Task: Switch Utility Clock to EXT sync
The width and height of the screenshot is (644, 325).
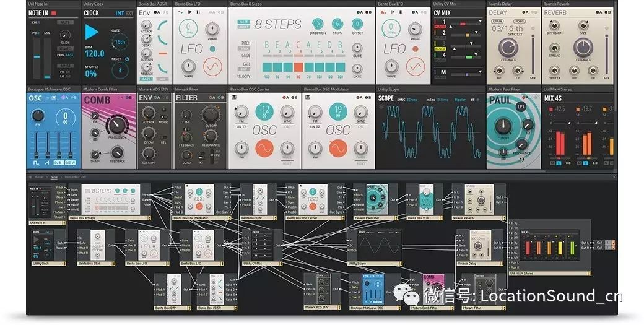Action: click(x=128, y=13)
